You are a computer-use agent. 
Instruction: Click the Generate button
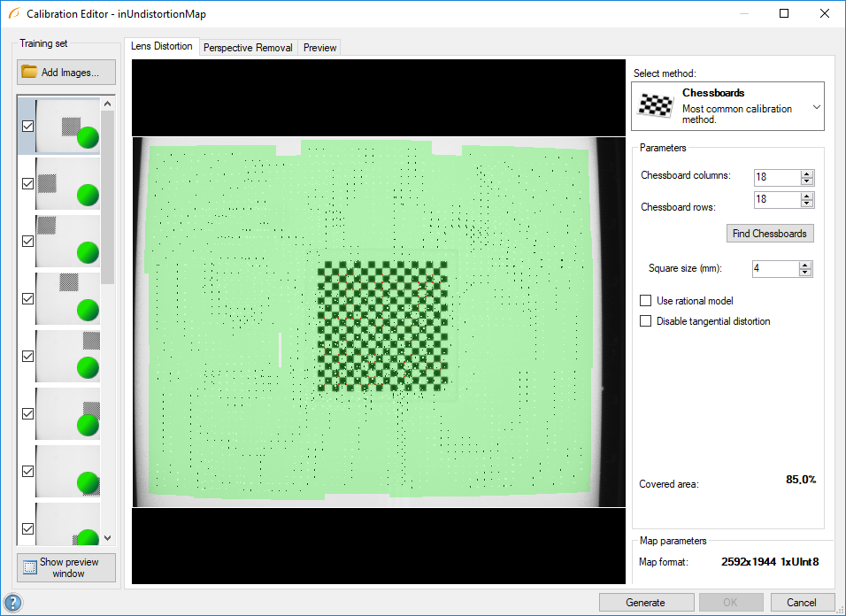pyautogui.click(x=645, y=603)
